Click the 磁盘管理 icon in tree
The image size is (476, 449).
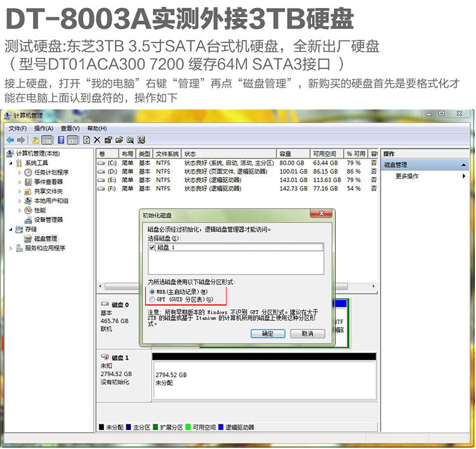point(28,238)
